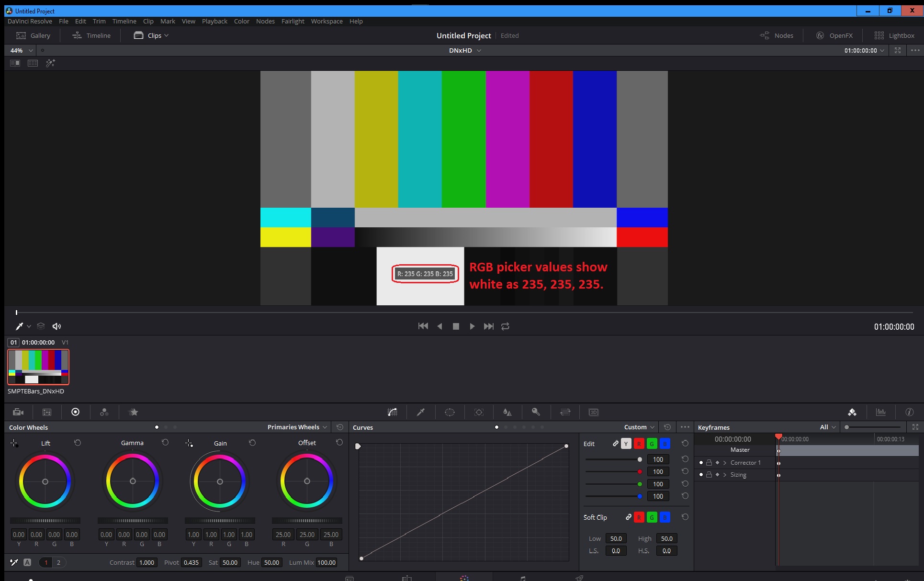The height and width of the screenshot is (581, 924).
Task: Select the Color menu item
Action: point(241,21)
